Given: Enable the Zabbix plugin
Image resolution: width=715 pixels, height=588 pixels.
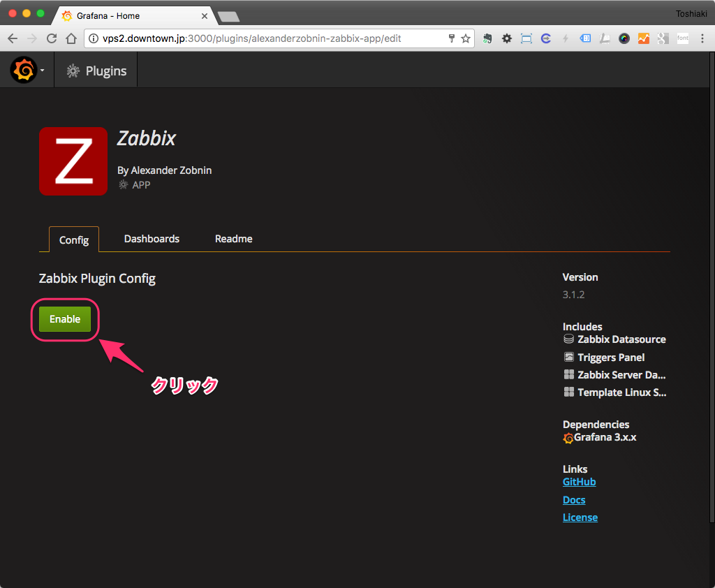Looking at the screenshot, I should pos(65,319).
